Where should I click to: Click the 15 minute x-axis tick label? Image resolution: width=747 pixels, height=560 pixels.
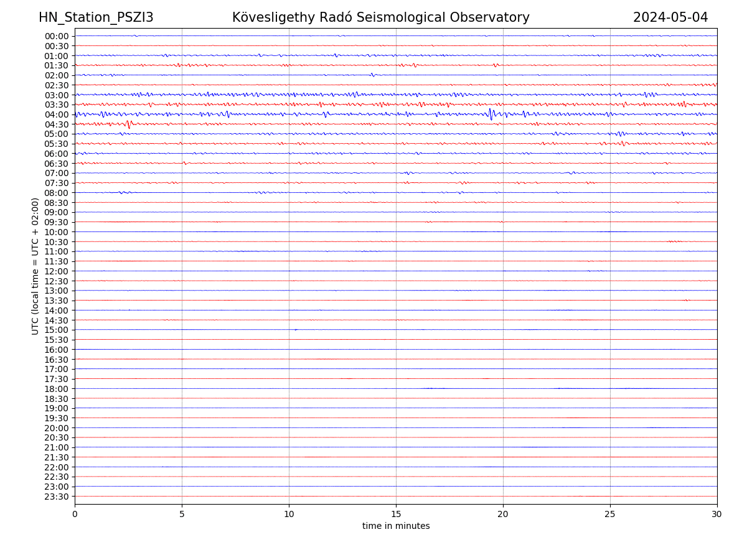click(396, 515)
